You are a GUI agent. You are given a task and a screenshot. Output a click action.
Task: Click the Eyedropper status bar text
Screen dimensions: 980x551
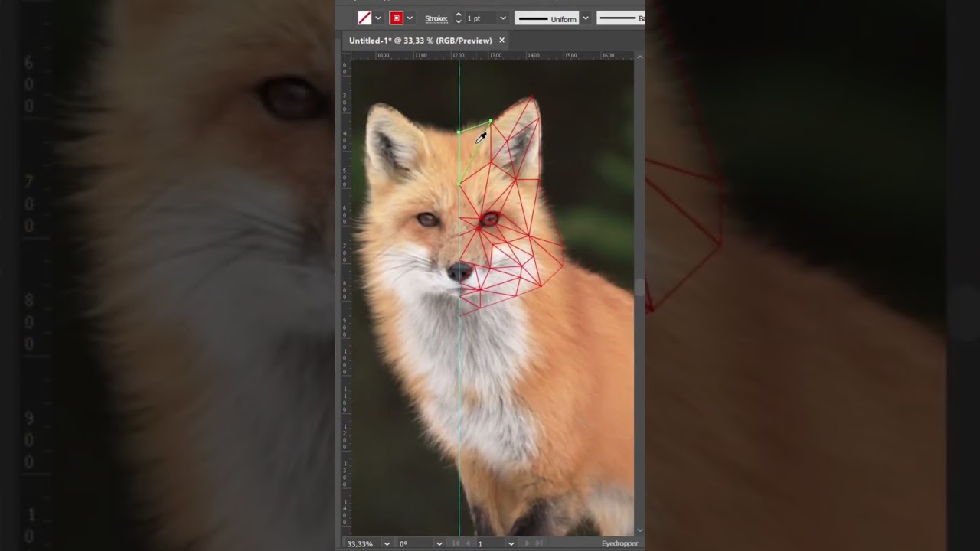tap(619, 543)
